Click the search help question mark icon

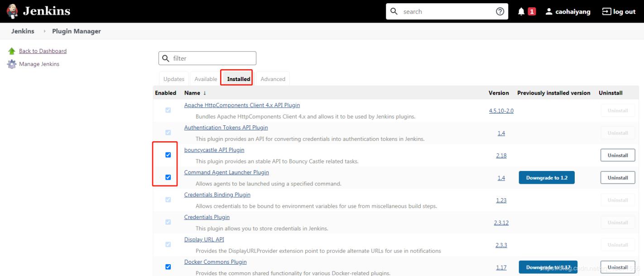point(500,12)
